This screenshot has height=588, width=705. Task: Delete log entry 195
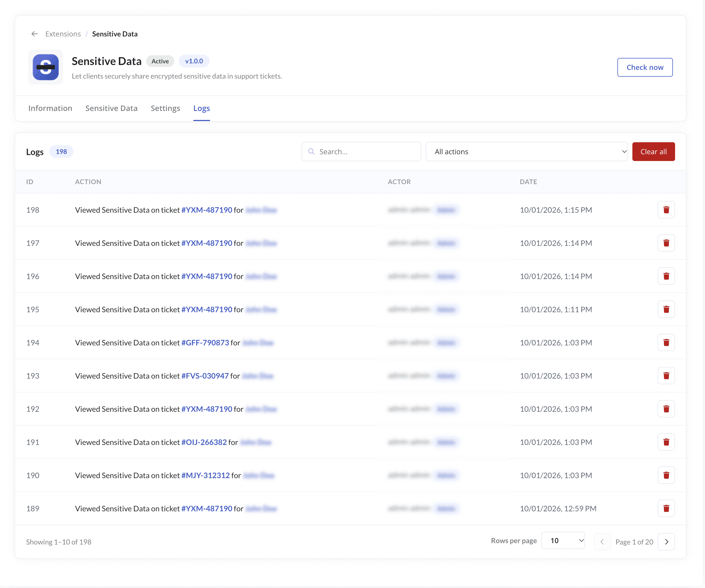[x=666, y=310]
